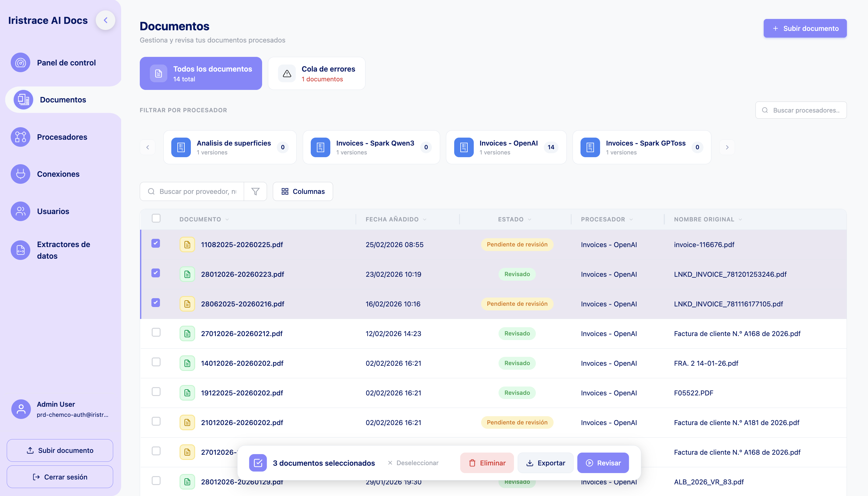868x496 pixels.
Task: Open Usuarios from its sidebar icon
Action: [20, 211]
